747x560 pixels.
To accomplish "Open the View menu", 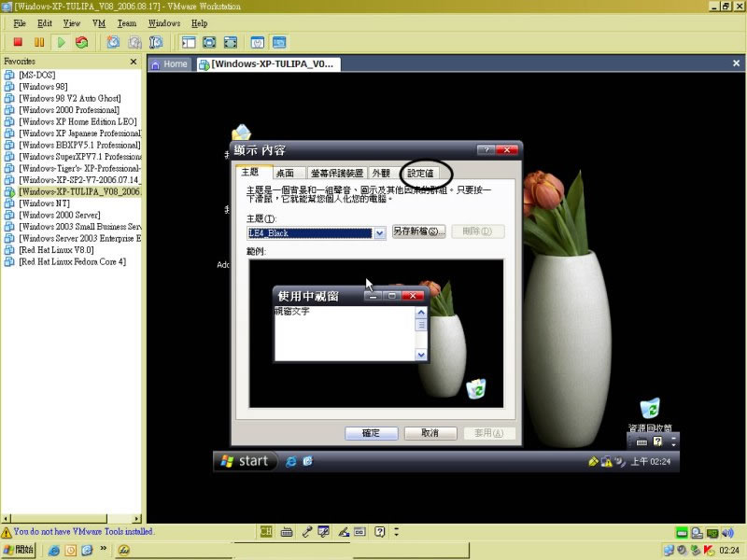I will point(72,23).
